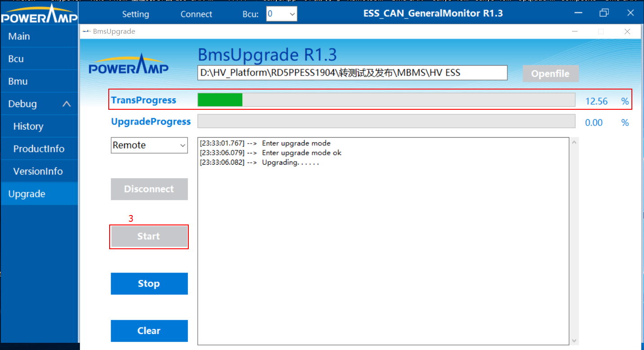This screenshot has height=350, width=644.
Task: Open the Main page in sidebar
Action: [39, 36]
